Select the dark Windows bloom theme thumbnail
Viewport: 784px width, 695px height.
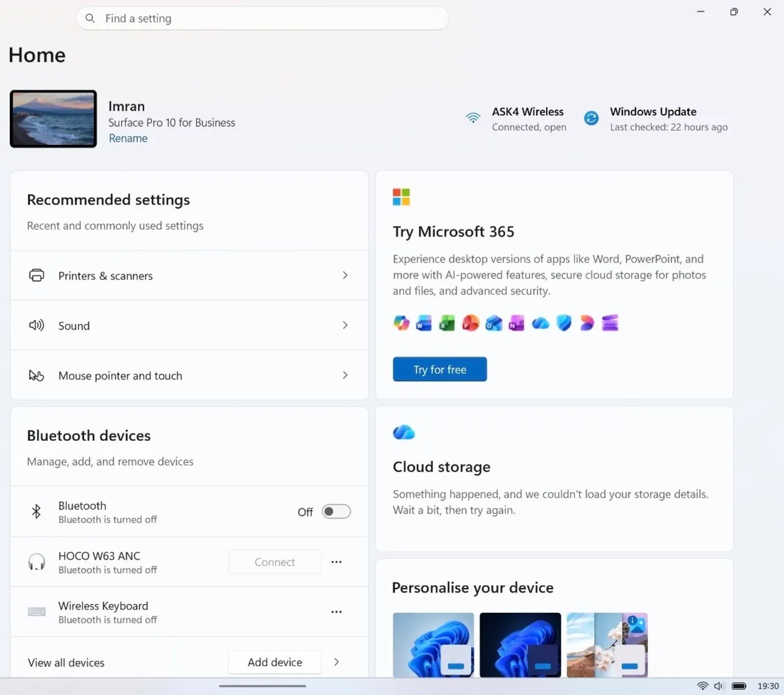click(520, 645)
